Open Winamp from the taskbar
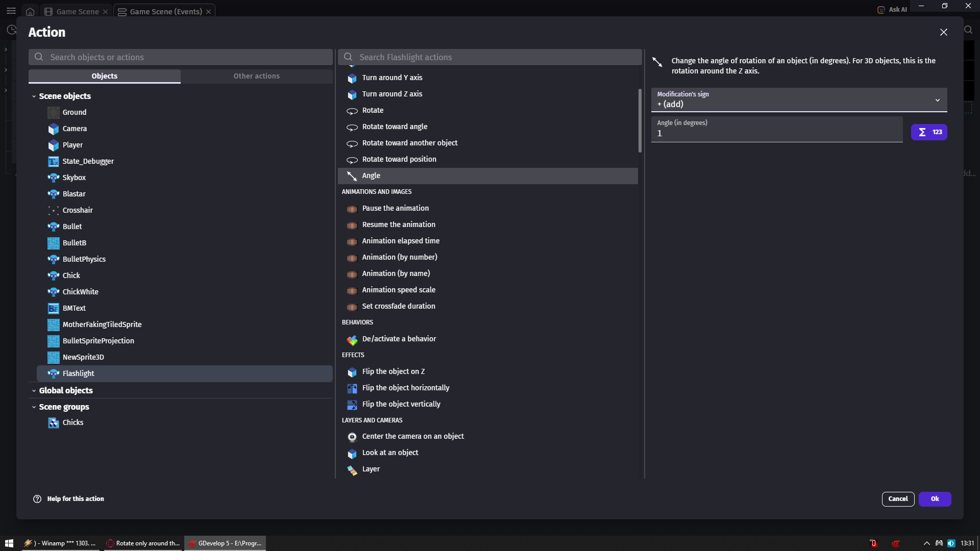This screenshot has height=551, width=980. tap(60, 543)
